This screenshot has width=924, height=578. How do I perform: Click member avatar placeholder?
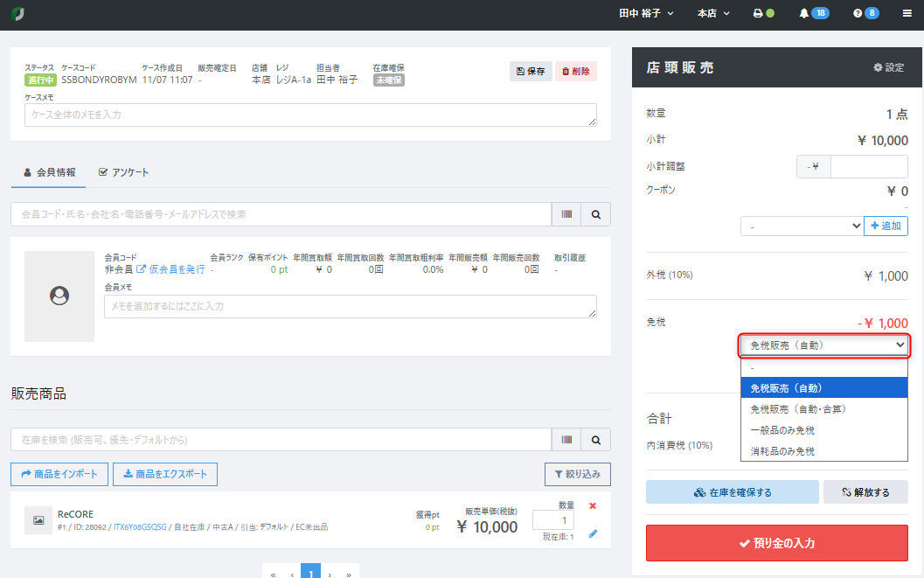tap(59, 296)
